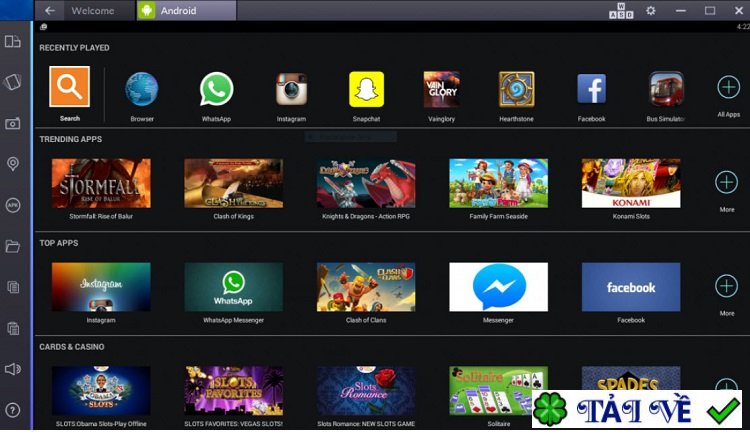750x436 pixels.
Task: Click the Recently Played heading
Action: 74,48
